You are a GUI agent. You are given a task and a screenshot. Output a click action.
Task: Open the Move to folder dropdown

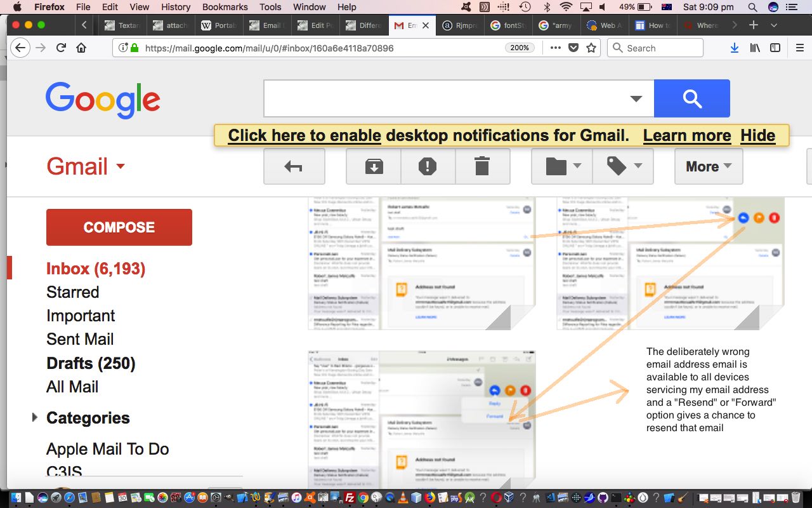(x=562, y=166)
